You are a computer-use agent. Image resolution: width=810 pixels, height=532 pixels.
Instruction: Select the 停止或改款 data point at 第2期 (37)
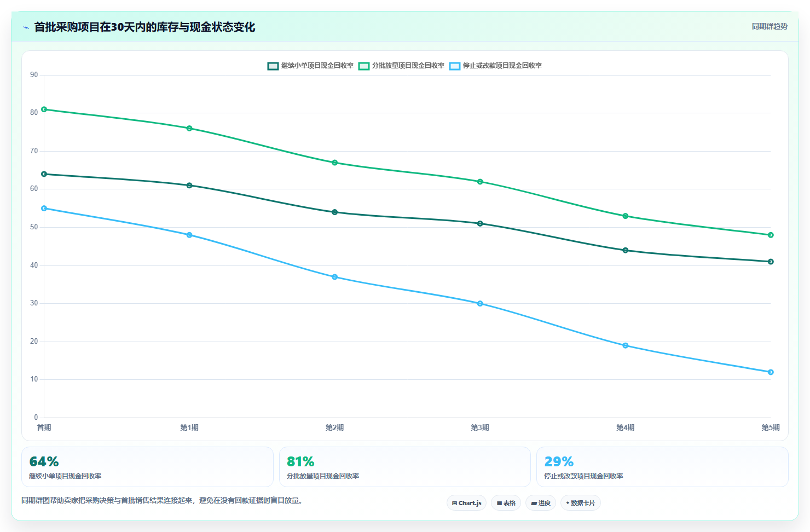pos(335,277)
